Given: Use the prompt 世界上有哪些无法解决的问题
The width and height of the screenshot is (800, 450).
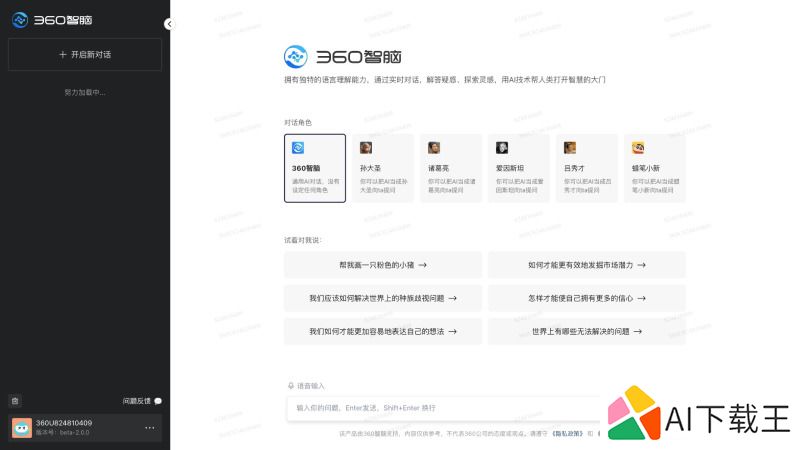Looking at the screenshot, I should 587,331.
